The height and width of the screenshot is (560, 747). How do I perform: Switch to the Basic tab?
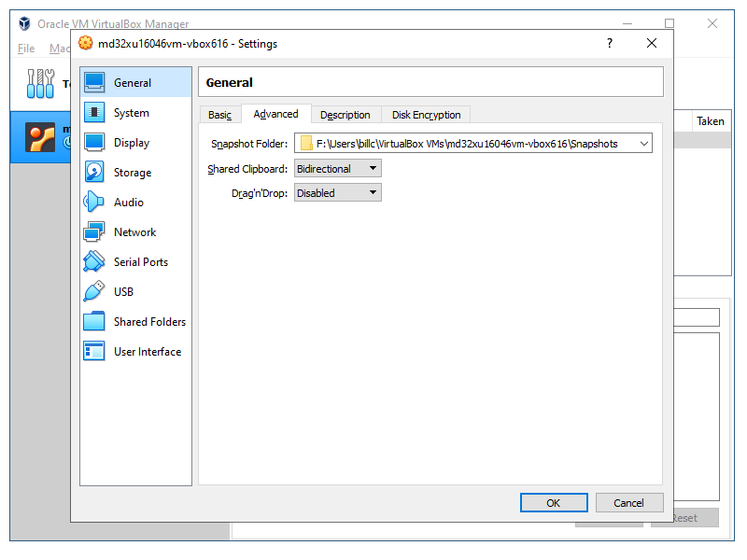pyautogui.click(x=219, y=115)
